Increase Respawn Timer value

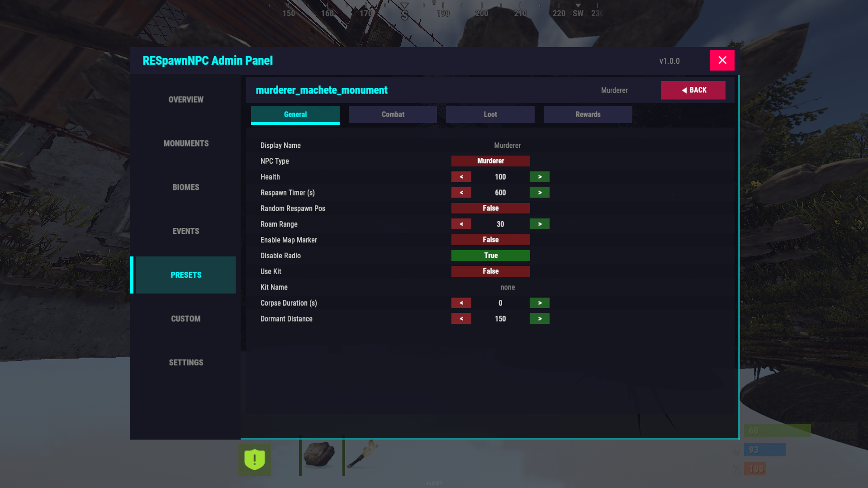pyautogui.click(x=539, y=193)
